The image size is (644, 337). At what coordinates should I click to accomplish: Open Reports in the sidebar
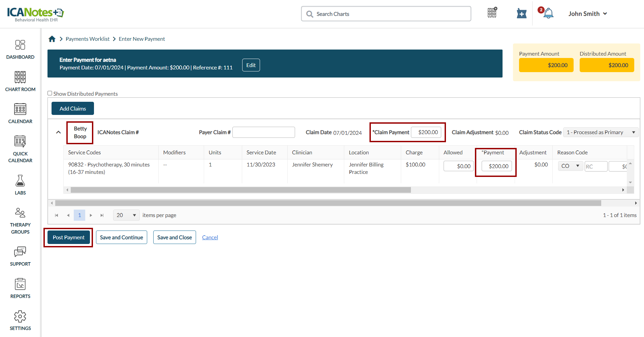coord(20,288)
